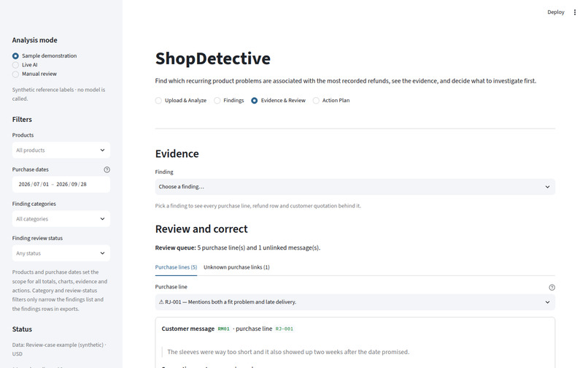Image resolution: width=588 pixels, height=368 pixels.
Task: Select Sample demonstration analysis mode
Action: pyautogui.click(x=45, y=55)
